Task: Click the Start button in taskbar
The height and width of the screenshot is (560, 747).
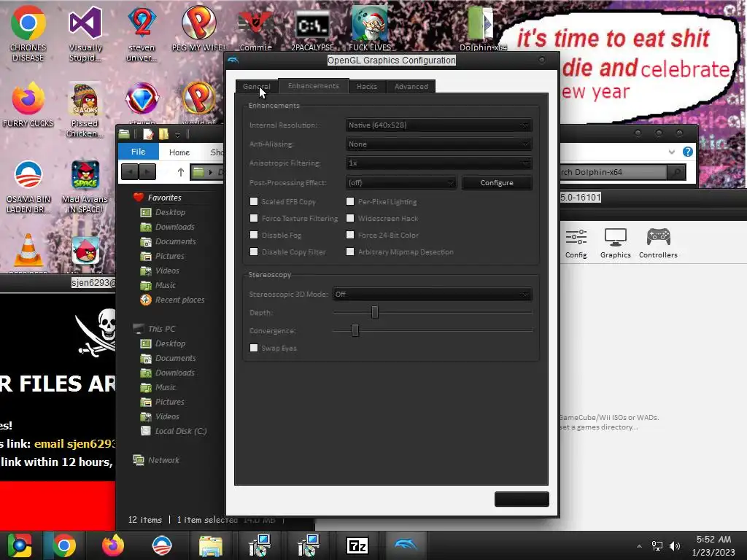Action: coord(20,545)
